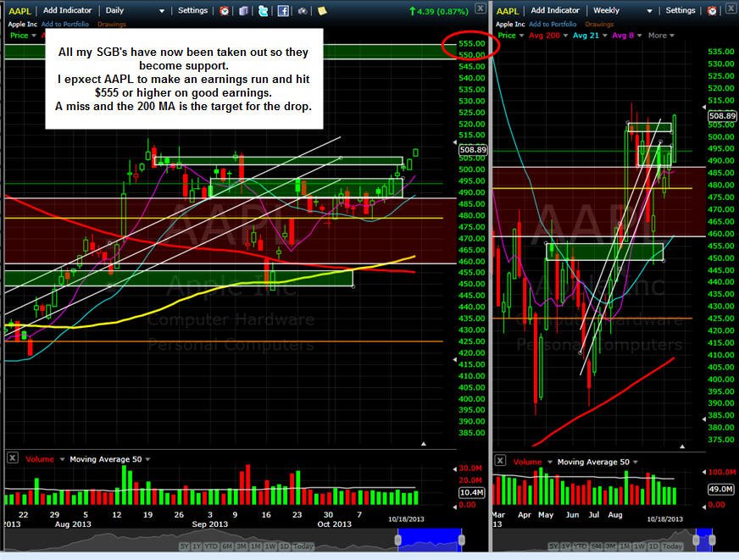Click the 508.89 price label on Weekly axis
Viewport: 739px width, 560px height.
coord(722,115)
